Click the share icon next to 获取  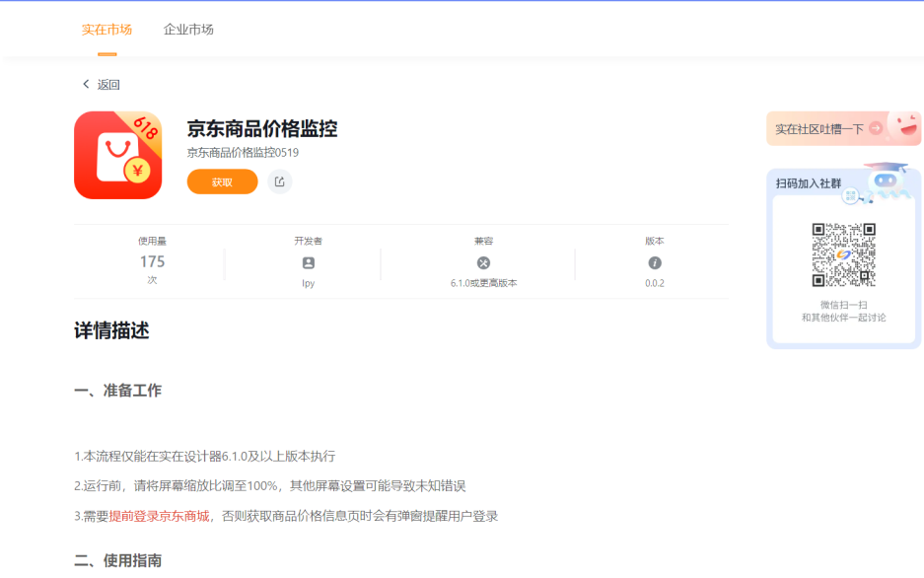pyautogui.click(x=280, y=181)
